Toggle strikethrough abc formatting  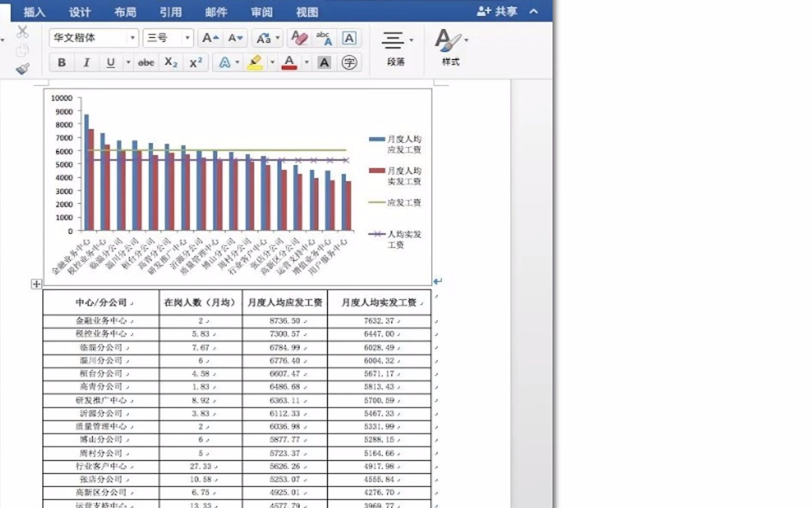pos(146,63)
